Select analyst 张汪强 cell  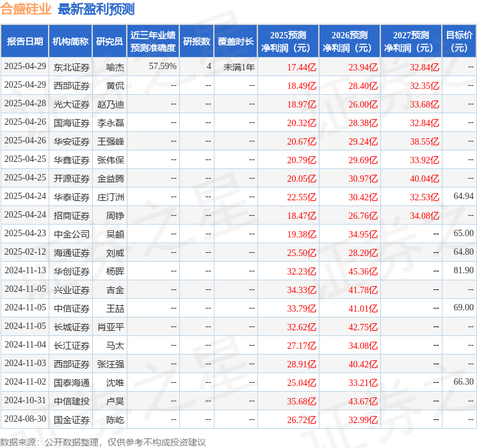point(111,364)
